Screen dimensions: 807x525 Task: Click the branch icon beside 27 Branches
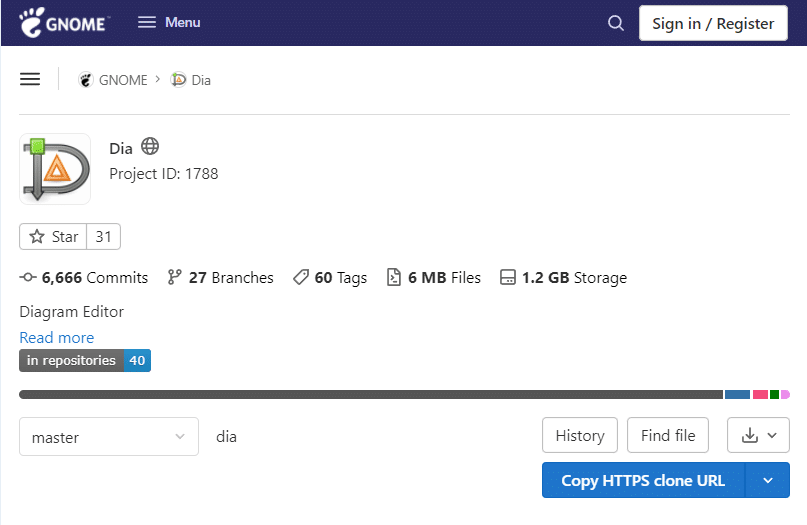174,277
